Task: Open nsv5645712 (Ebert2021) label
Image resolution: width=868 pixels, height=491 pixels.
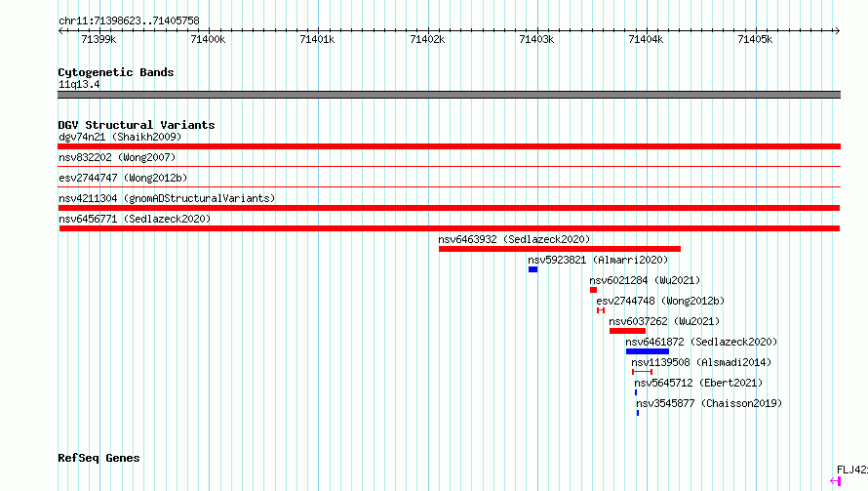Action: pyautogui.click(x=698, y=383)
